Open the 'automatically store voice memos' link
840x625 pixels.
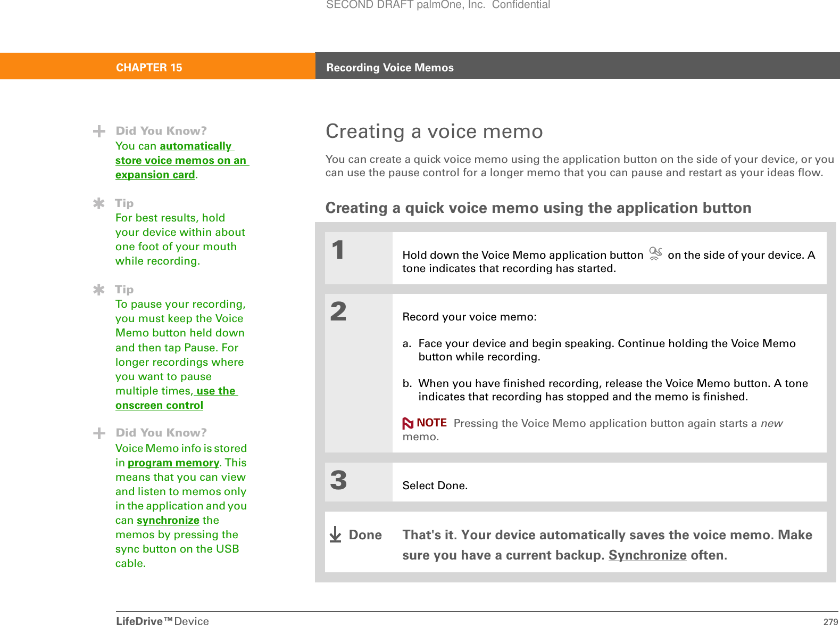coord(182,160)
